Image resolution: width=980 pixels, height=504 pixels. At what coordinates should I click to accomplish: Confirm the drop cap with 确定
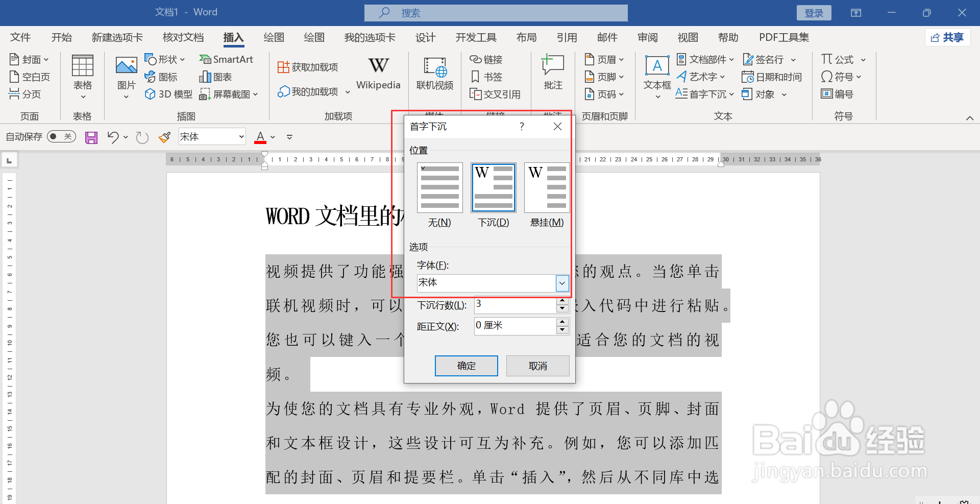click(x=466, y=366)
